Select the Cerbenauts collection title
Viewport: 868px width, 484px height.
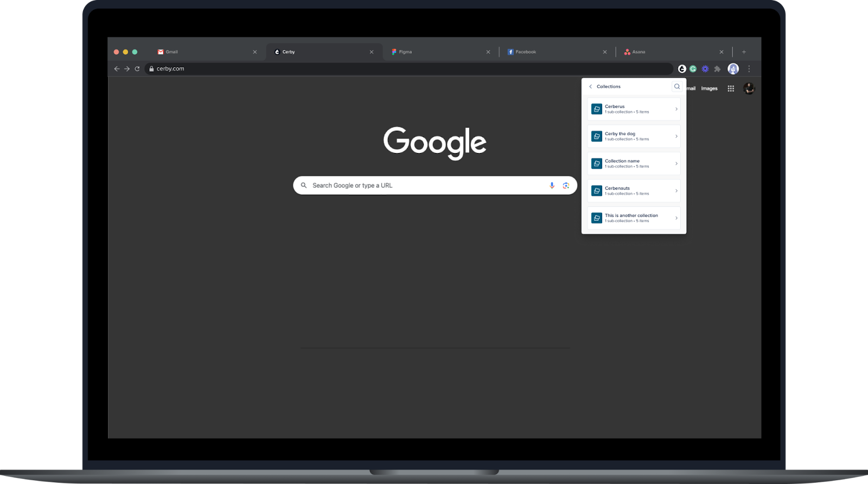point(617,188)
